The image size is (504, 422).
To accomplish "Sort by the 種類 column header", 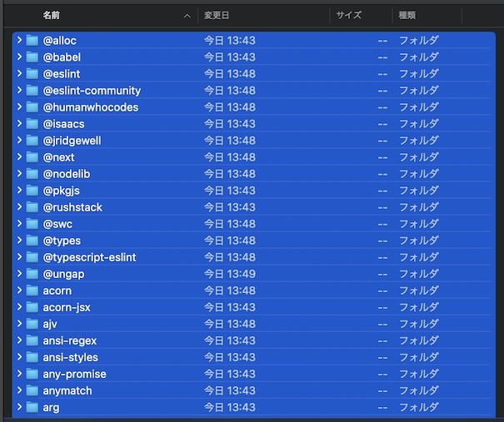I will (408, 15).
